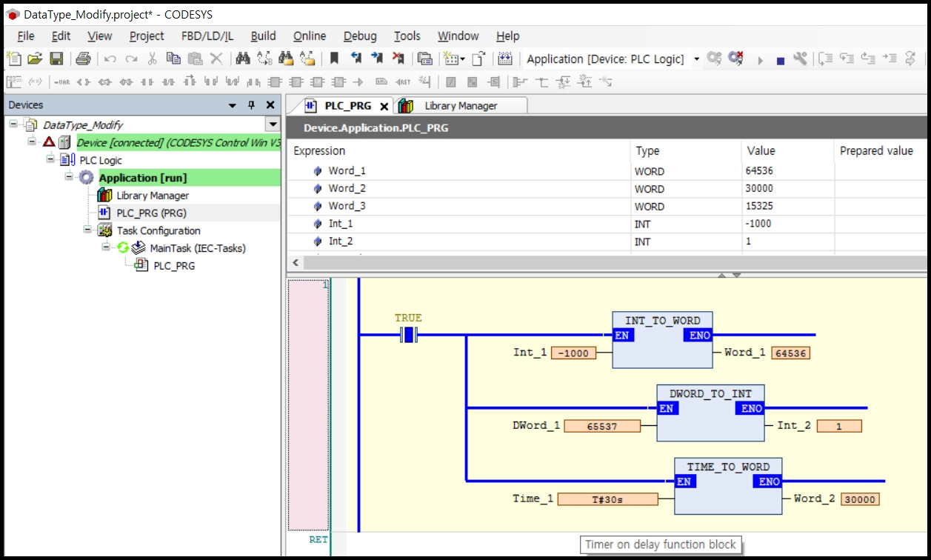
Task: Open the Online menu
Action: point(309,36)
